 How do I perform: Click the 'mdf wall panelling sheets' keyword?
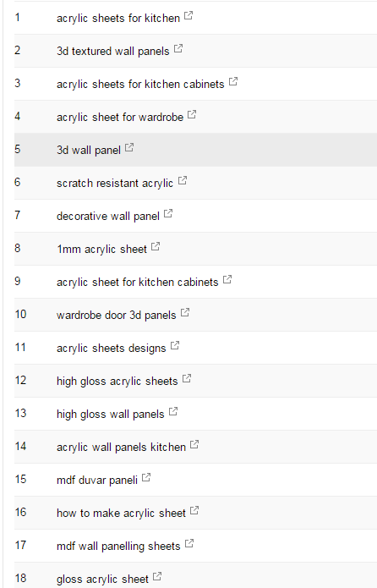(x=118, y=547)
